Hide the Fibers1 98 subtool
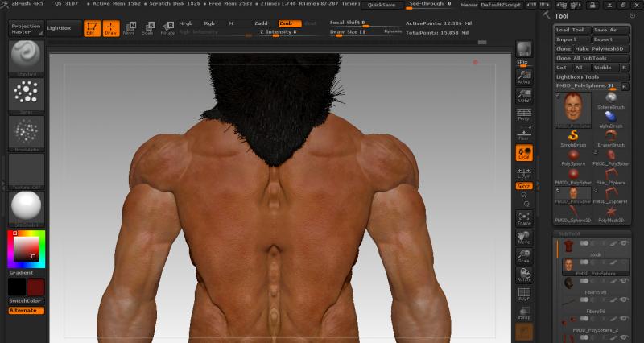The width and height of the screenshot is (644, 343). pos(625,281)
